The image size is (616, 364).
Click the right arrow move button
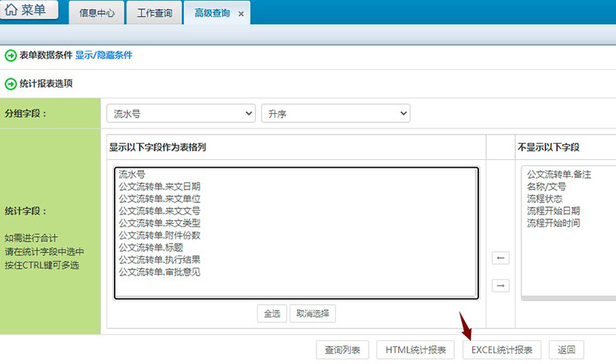coord(500,286)
